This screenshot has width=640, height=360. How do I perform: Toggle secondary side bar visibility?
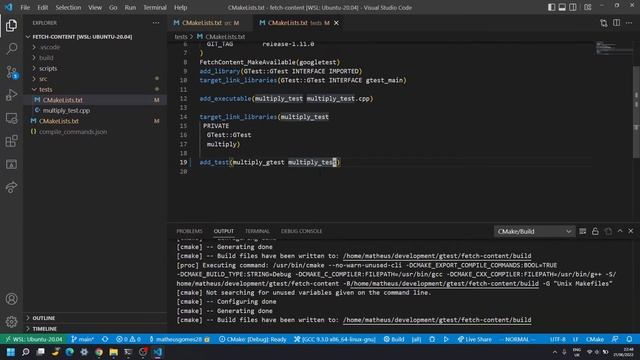tap(573, 7)
